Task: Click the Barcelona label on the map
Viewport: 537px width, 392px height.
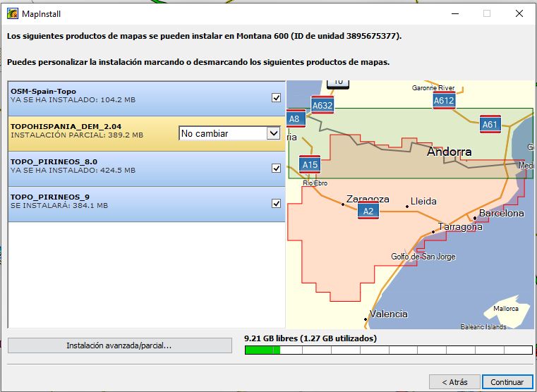Action: click(x=502, y=213)
